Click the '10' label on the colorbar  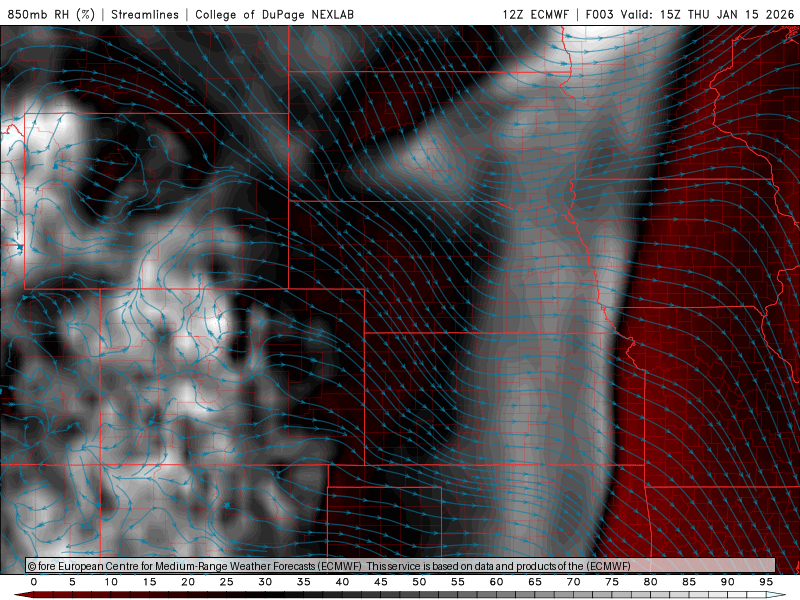[x=111, y=582]
